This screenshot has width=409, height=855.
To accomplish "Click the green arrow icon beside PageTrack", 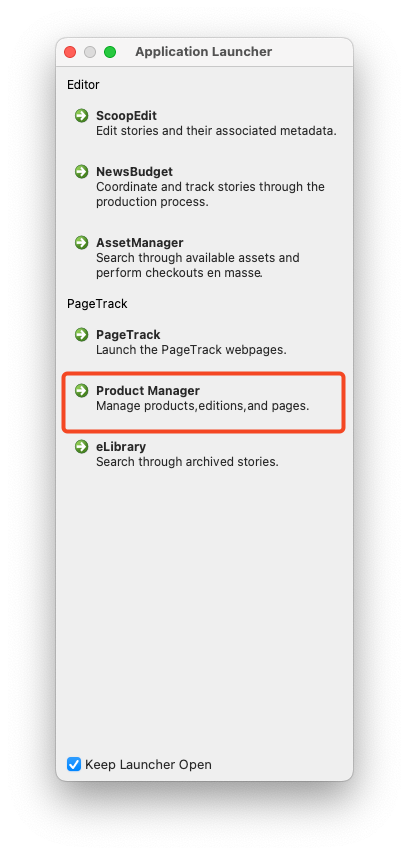I will pos(81,334).
